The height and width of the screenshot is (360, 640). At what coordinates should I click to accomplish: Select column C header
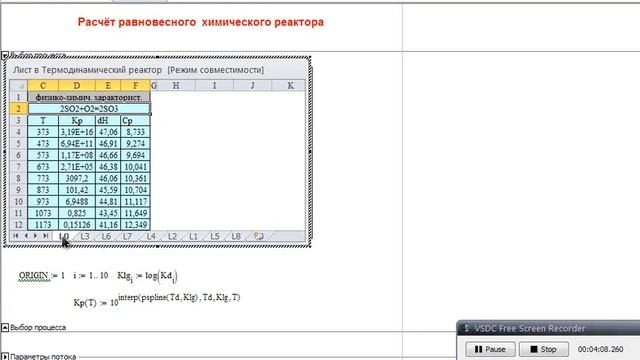tap(43, 85)
